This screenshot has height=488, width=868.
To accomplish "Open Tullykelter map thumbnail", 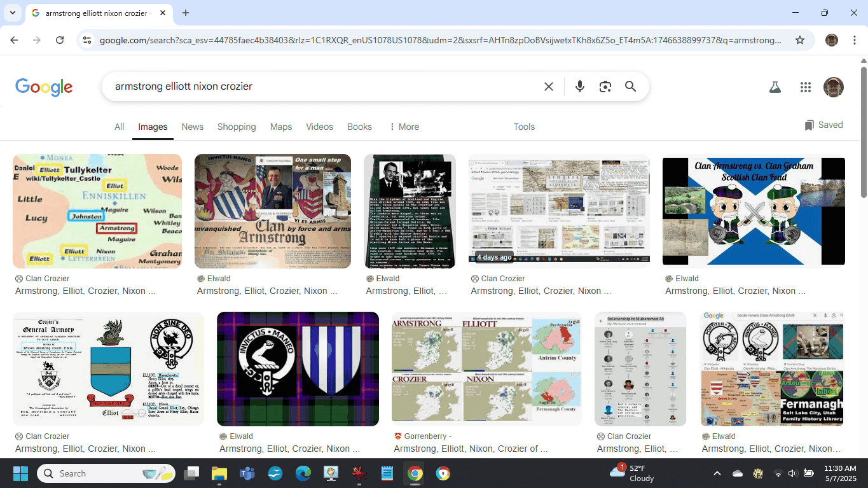I will 97,211.
